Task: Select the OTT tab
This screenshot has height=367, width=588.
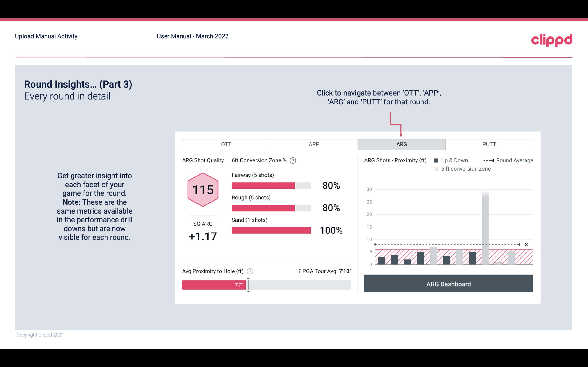Action: point(226,144)
